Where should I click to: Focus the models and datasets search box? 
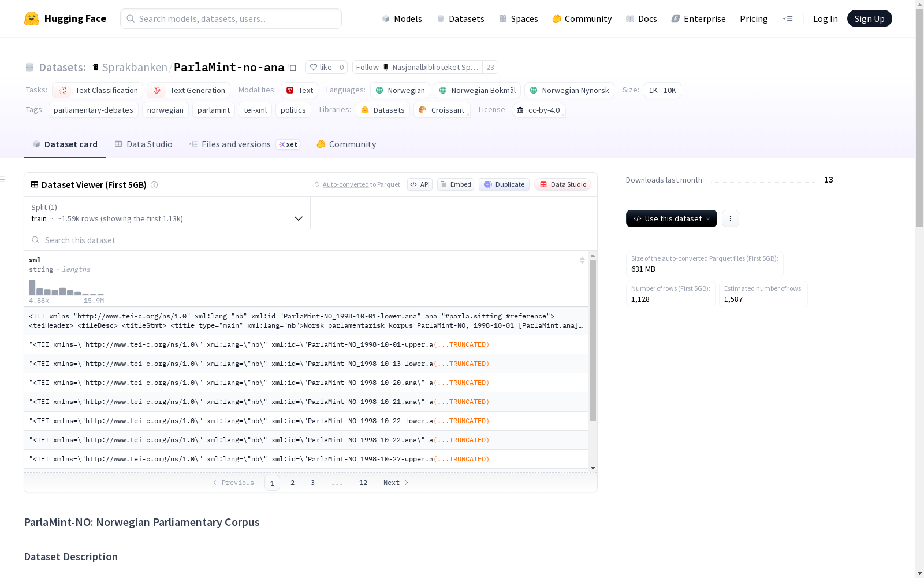click(231, 18)
